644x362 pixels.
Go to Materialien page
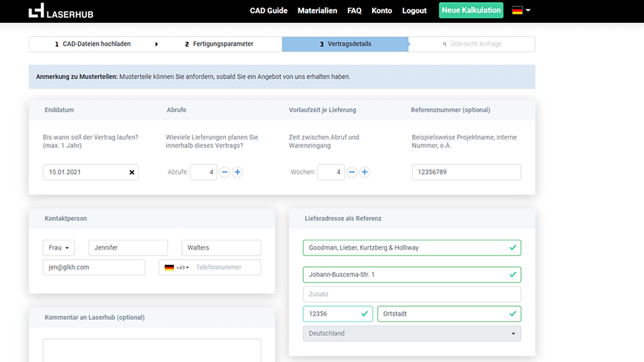point(317,11)
